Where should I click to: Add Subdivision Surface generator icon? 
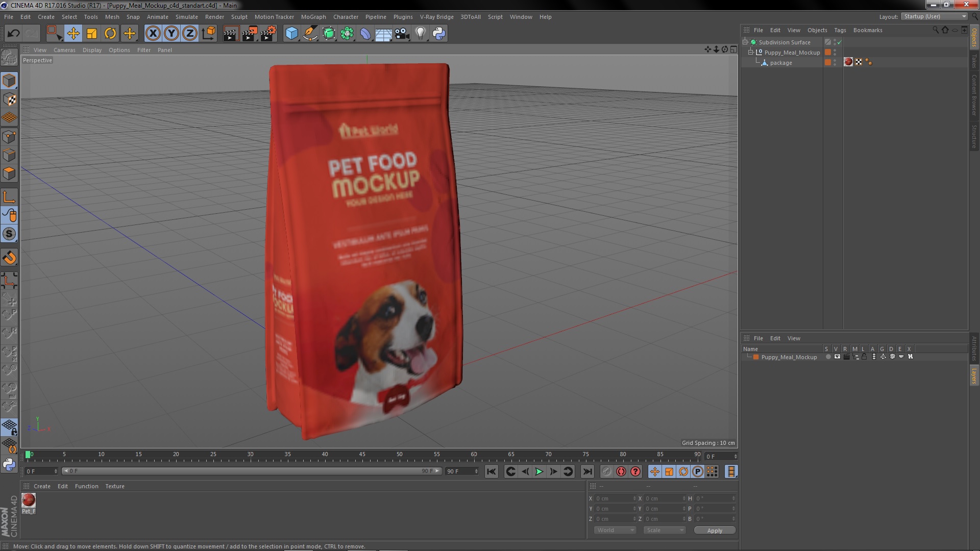point(329,34)
